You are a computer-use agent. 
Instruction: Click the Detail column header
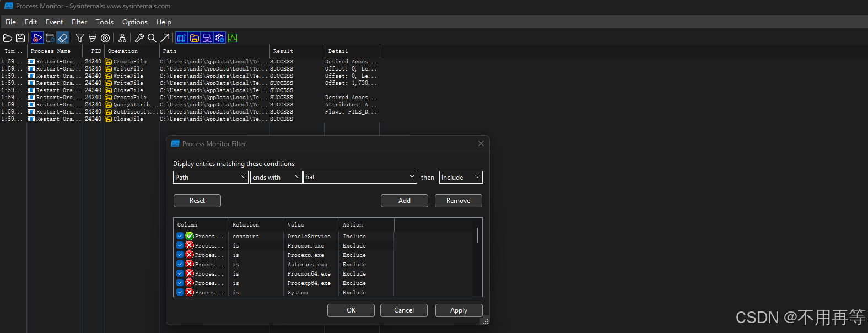coord(352,51)
